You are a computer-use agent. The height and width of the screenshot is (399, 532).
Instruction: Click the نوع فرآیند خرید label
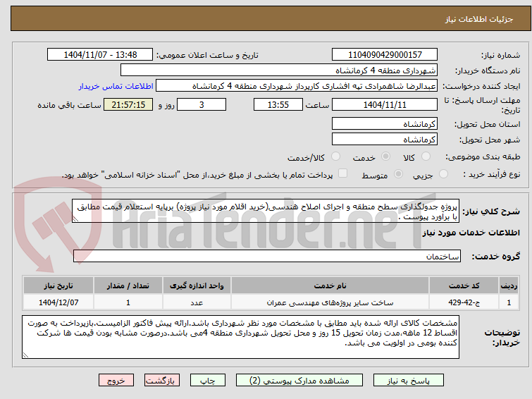(492, 174)
